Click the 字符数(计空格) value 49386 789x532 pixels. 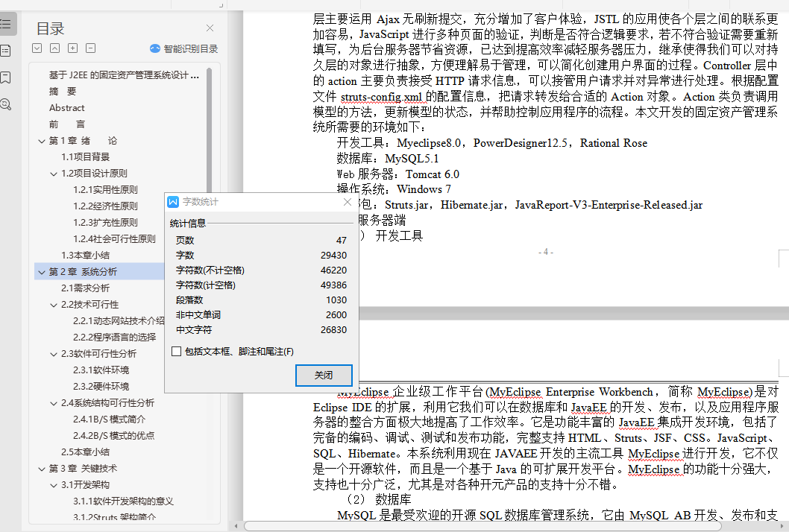pos(333,285)
